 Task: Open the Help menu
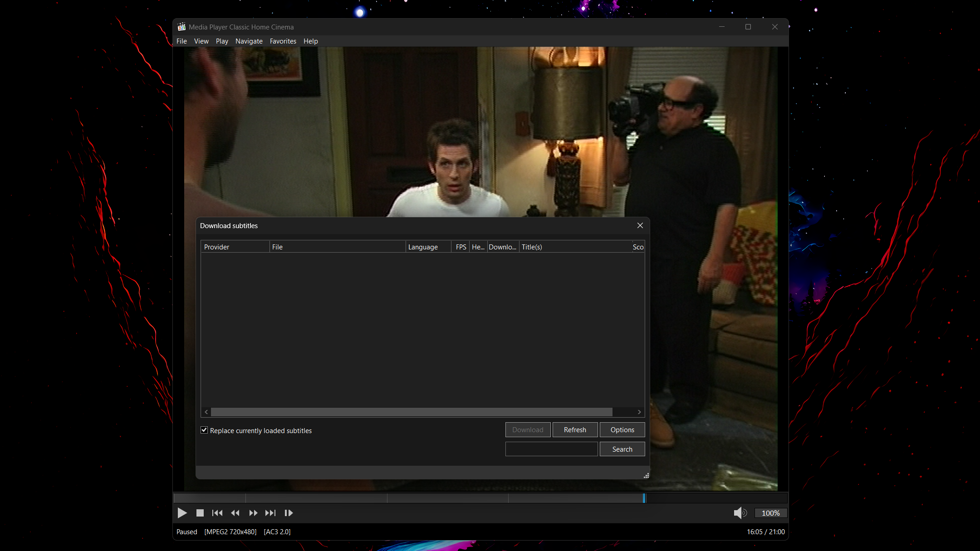coord(311,41)
